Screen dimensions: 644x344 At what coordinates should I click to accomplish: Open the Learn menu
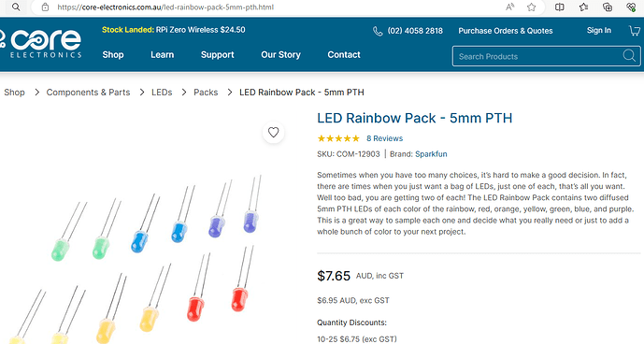163,54
